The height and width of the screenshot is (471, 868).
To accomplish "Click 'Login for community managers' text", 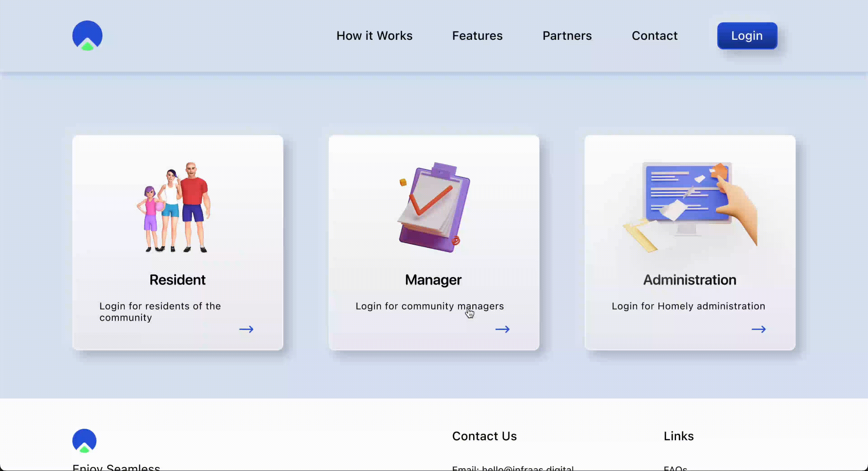I will pos(429,306).
